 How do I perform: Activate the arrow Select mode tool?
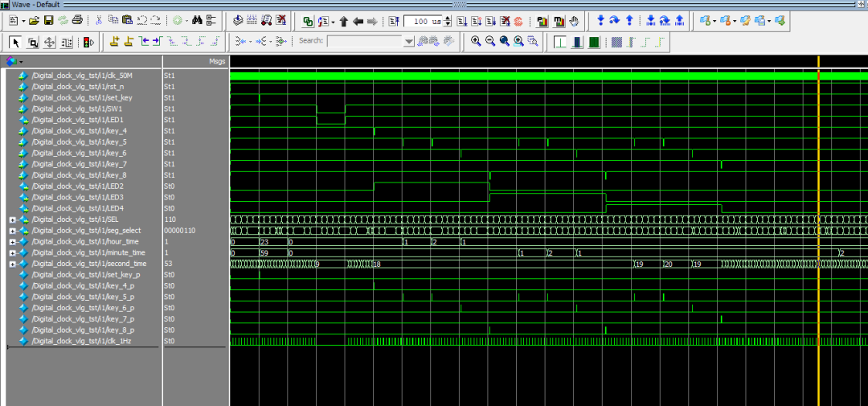[x=15, y=42]
